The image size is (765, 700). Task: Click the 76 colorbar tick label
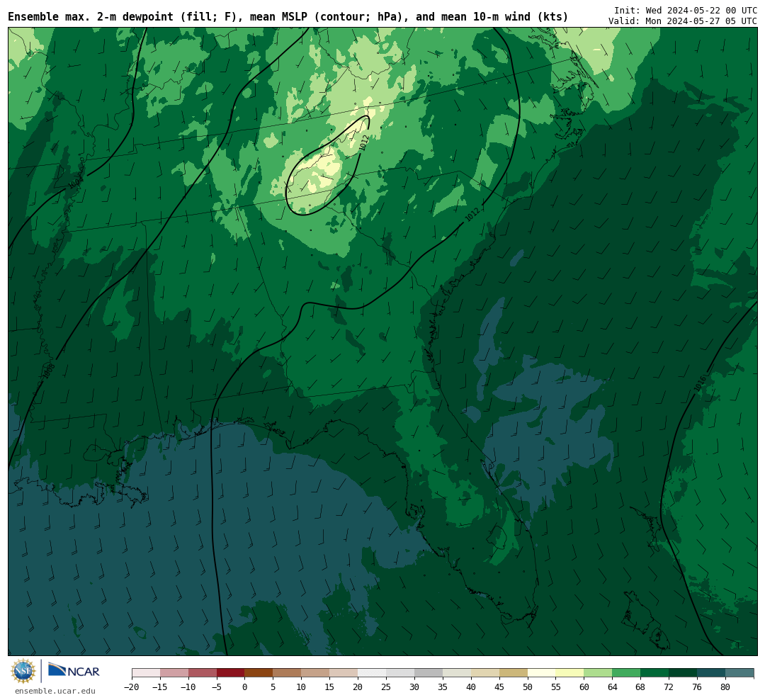click(x=697, y=687)
